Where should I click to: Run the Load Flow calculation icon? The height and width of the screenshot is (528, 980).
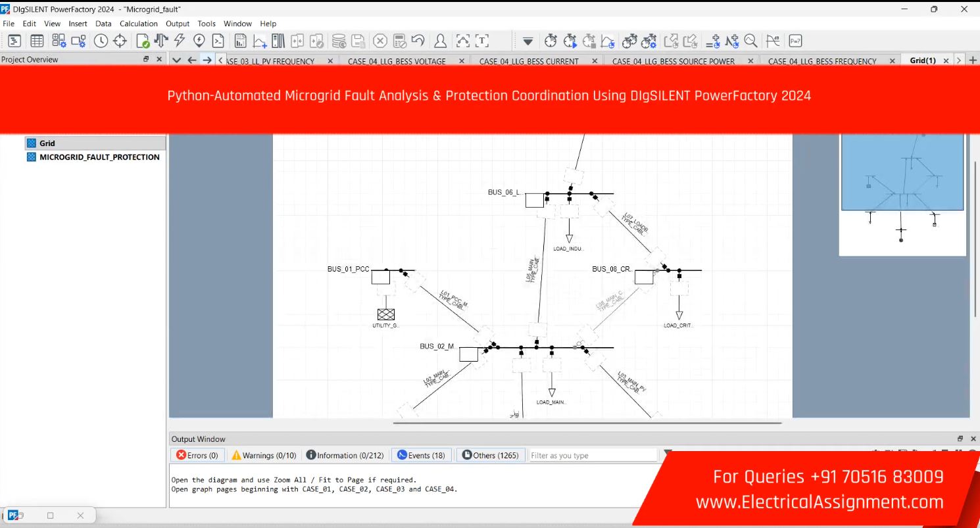coord(161,41)
